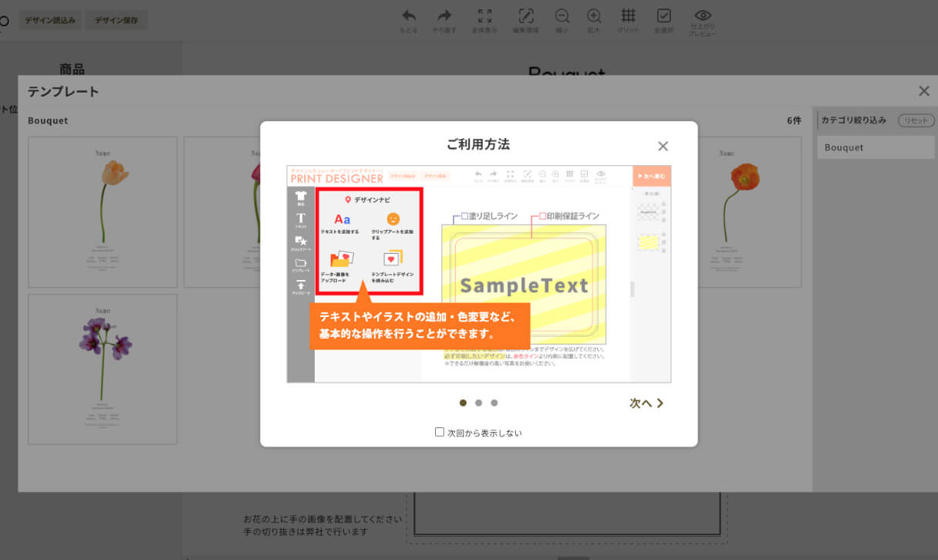Select the Bouquet category filter item

[x=876, y=147]
